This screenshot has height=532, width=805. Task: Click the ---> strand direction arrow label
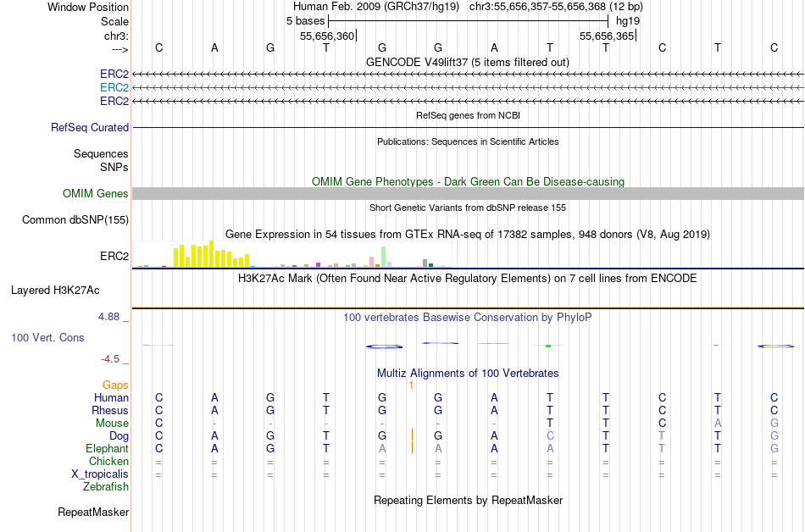[120, 49]
